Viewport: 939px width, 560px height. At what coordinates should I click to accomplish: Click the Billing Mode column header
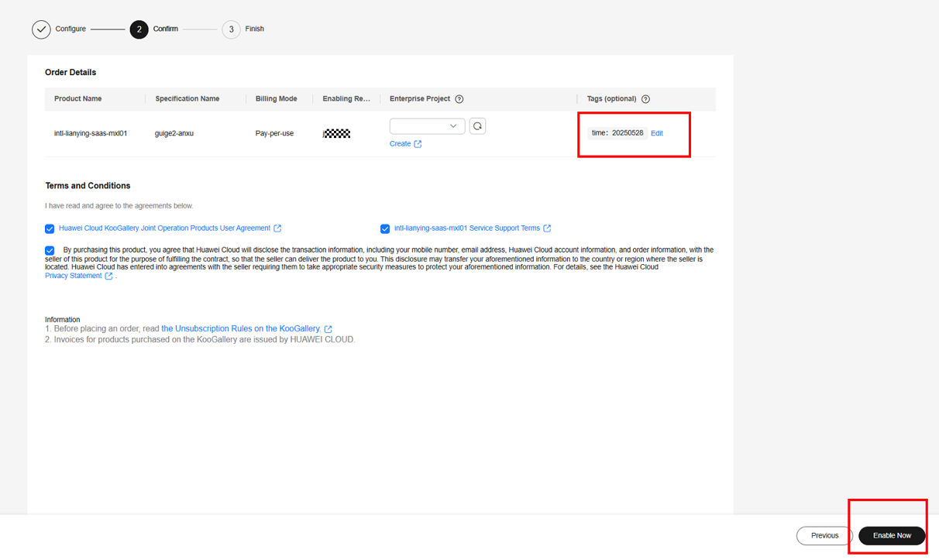click(277, 99)
